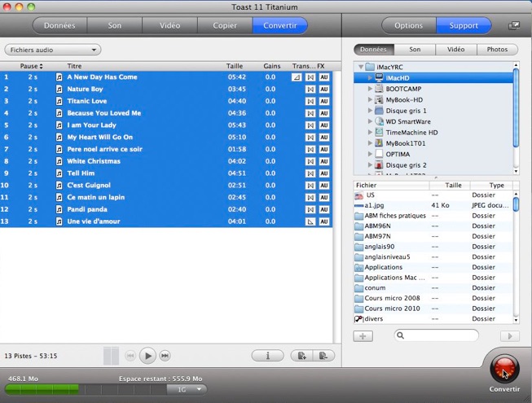Image resolution: width=532 pixels, height=403 pixels.
Task: Switch to the Son main tab
Action: tap(115, 26)
